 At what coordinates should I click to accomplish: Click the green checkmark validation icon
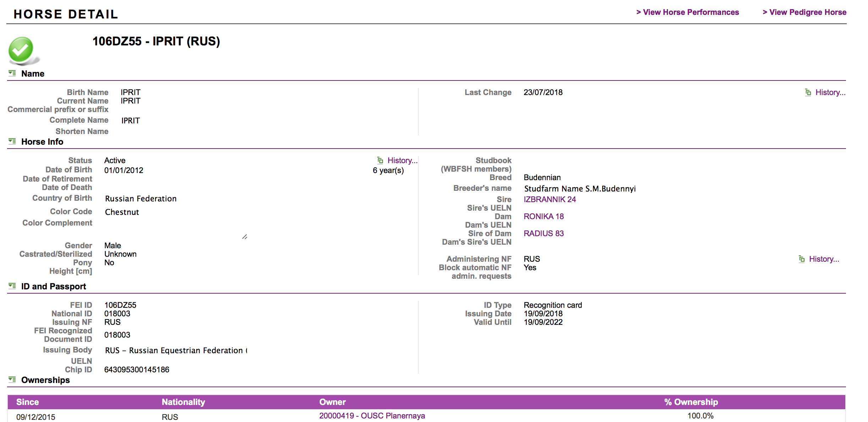click(21, 50)
